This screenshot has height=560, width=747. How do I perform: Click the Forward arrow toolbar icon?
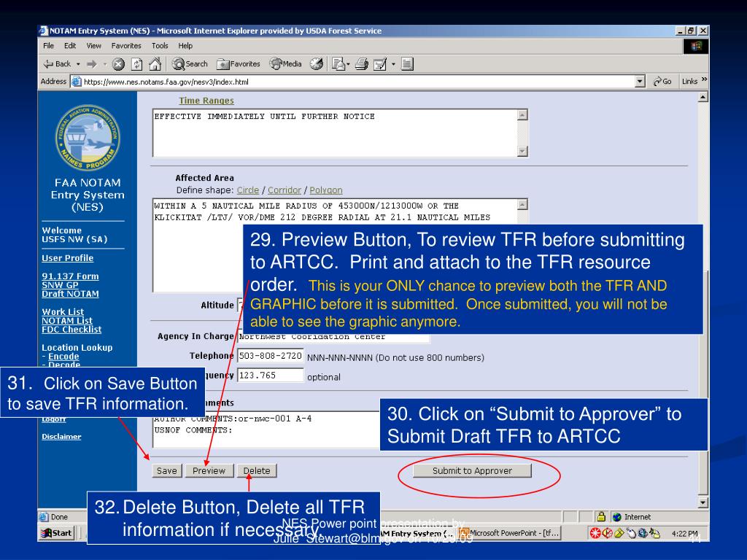click(91, 64)
